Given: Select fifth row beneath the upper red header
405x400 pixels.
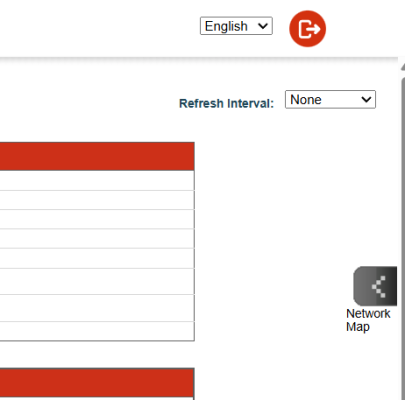Looking at the screenshot, I should click(97, 258).
